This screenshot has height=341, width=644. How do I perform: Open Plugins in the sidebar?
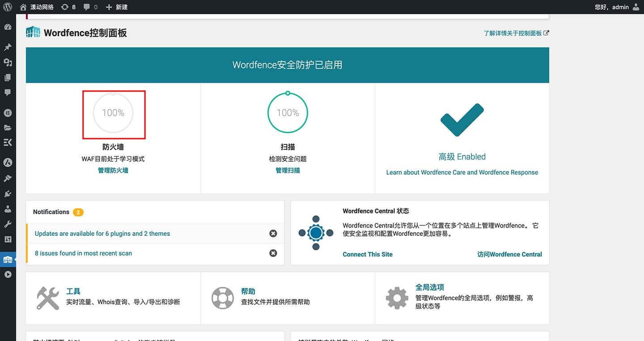tap(8, 194)
